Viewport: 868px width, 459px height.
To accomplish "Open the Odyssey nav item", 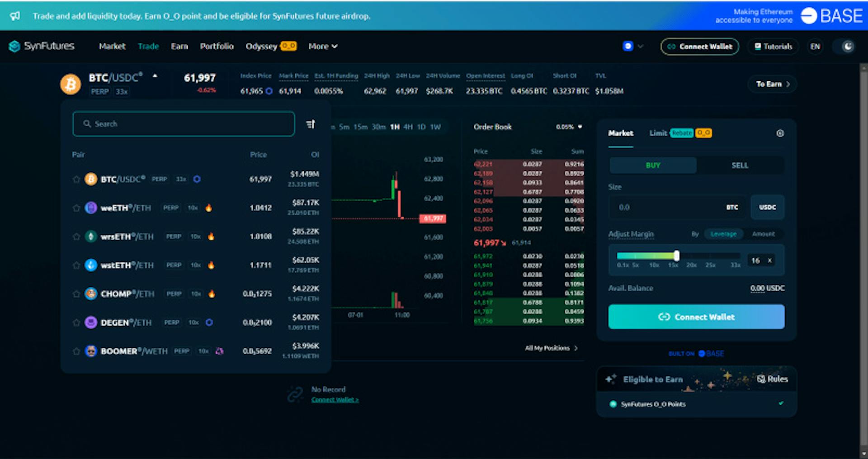I will click(271, 46).
